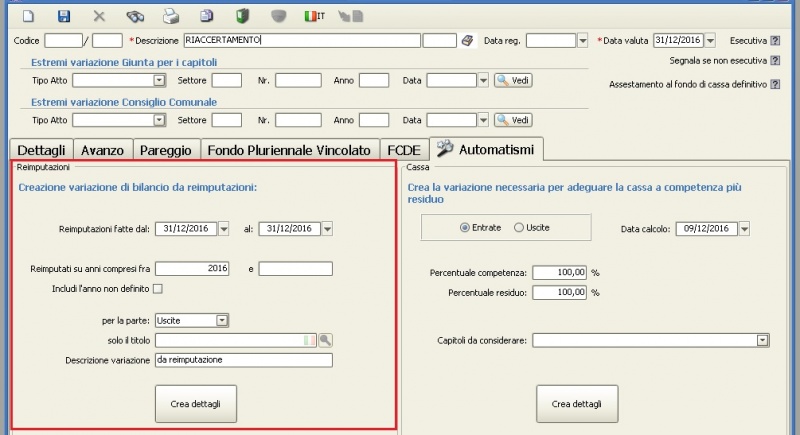Screen dimensions: 800x435
Task: Open the Fondo Pluriennale Vincolato tab
Action: click(x=289, y=150)
